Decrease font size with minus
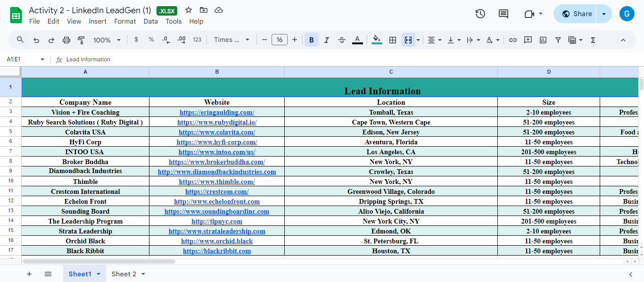The height and width of the screenshot is (282, 644). coord(264,40)
